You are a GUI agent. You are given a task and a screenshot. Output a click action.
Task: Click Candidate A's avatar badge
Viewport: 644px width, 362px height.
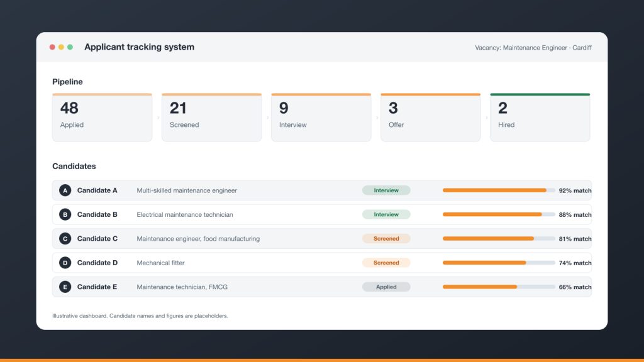65,190
